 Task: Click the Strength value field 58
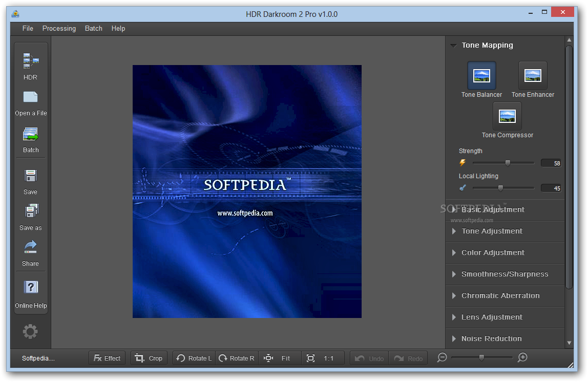551,163
